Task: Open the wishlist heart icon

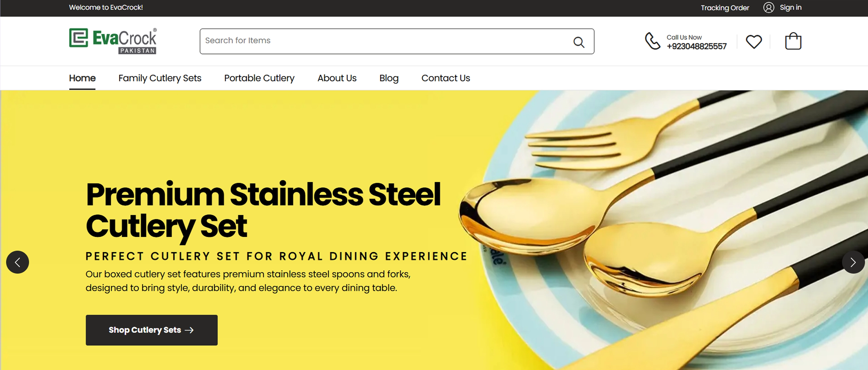Action: tap(754, 41)
